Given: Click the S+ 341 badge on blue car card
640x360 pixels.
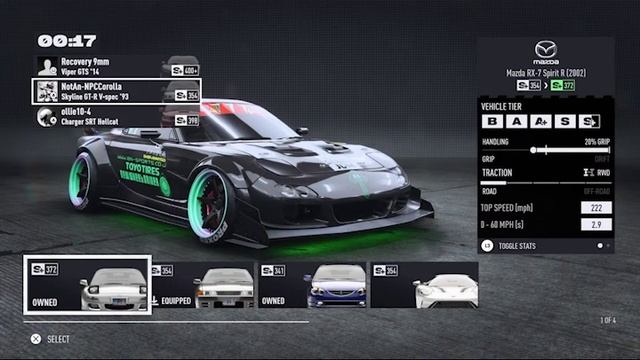Looking at the screenshot, I should coord(273,270).
